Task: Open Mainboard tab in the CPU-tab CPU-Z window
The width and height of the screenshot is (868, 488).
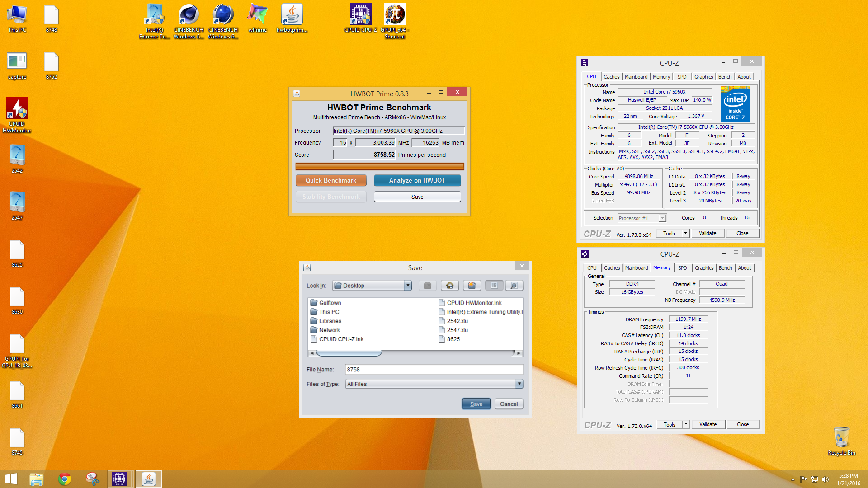Action: (636, 77)
